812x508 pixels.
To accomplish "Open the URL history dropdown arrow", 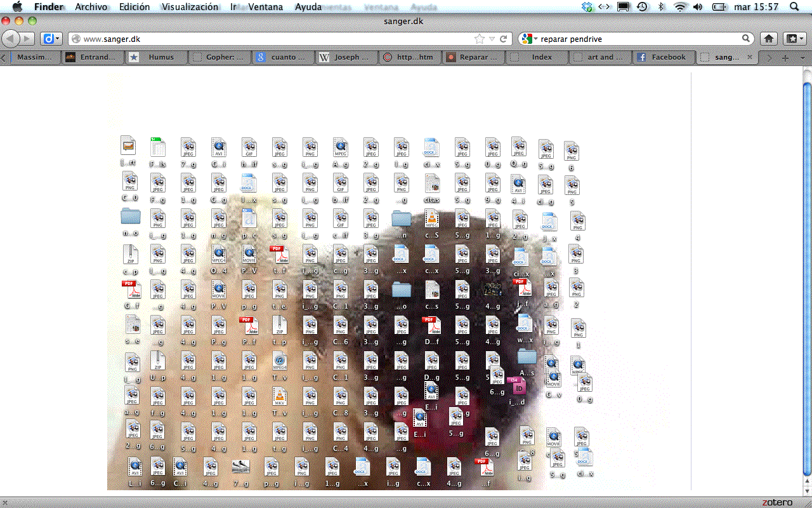I will (x=492, y=39).
